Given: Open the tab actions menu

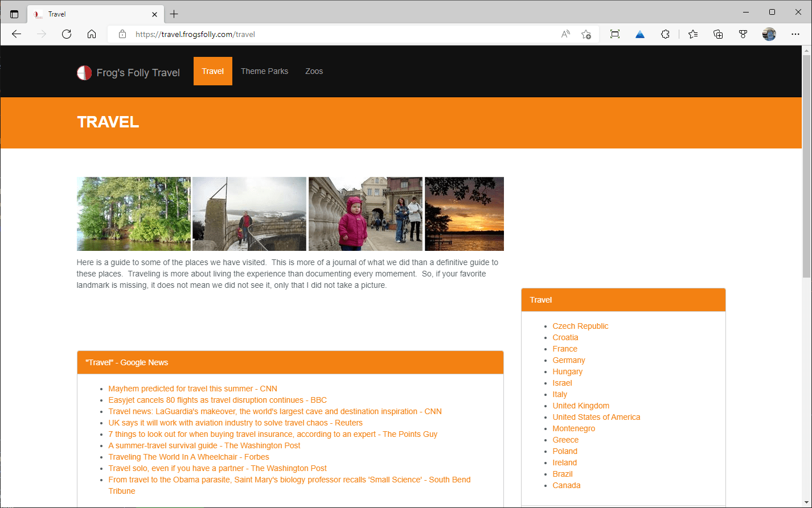Looking at the screenshot, I should click(x=14, y=14).
